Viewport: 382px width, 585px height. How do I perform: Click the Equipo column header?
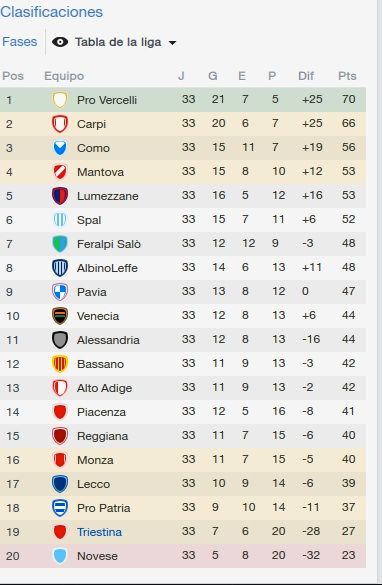[x=64, y=76]
